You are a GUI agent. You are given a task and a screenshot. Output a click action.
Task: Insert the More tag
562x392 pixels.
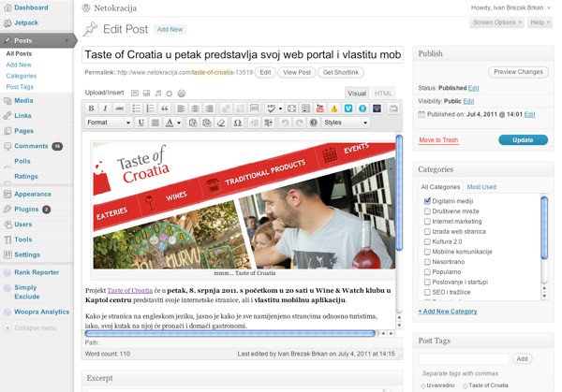click(x=254, y=109)
